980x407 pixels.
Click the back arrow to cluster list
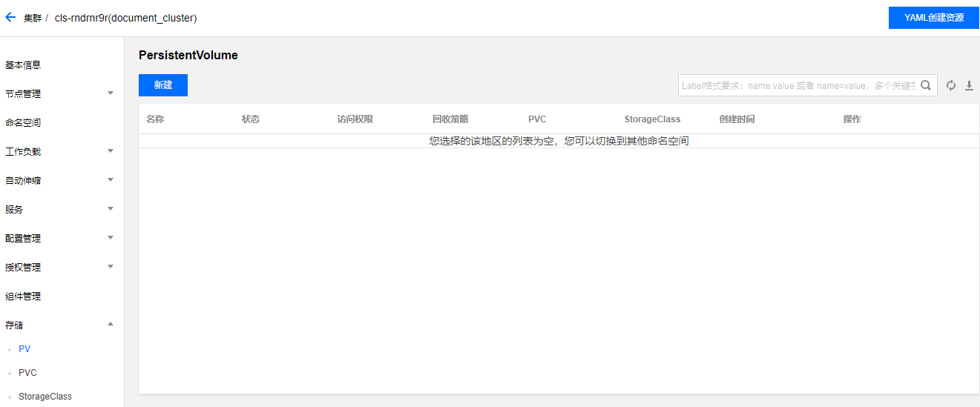click(x=10, y=17)
